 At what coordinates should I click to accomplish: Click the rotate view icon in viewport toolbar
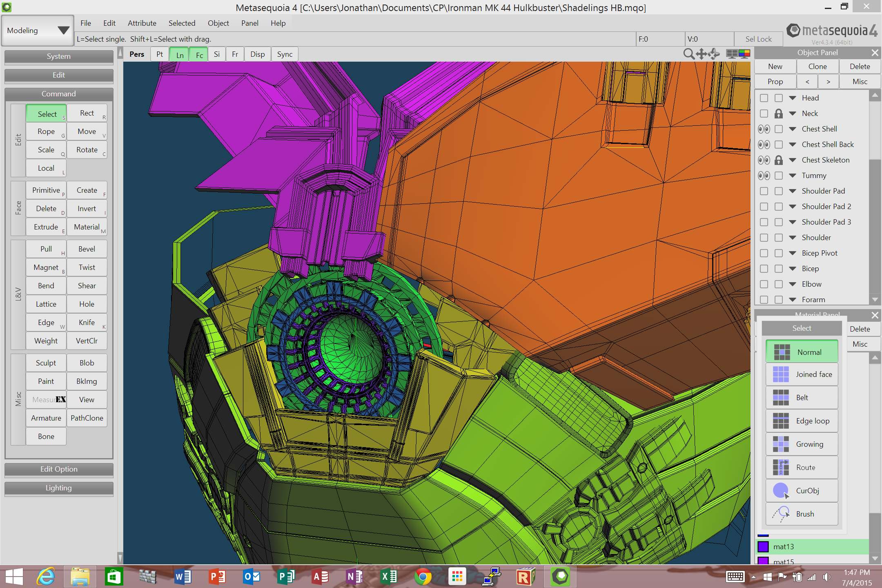coord(714,54)
